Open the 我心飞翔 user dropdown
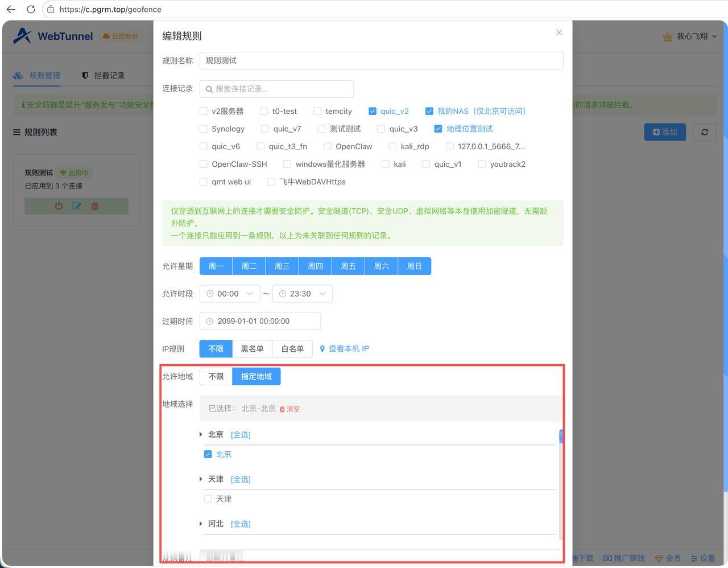Viewport: 728px width, 568px height. click(x=697, y=36)
